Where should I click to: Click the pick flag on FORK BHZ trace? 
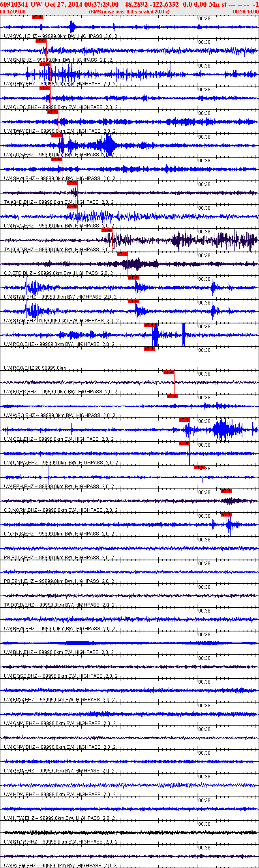169,372
